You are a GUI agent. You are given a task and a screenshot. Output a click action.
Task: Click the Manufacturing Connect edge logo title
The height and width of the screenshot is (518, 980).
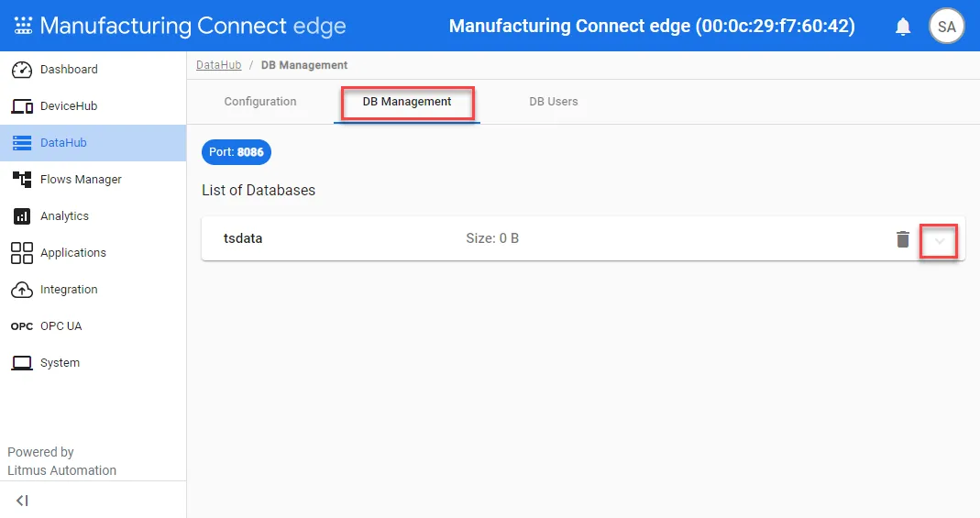click(193, 26)
